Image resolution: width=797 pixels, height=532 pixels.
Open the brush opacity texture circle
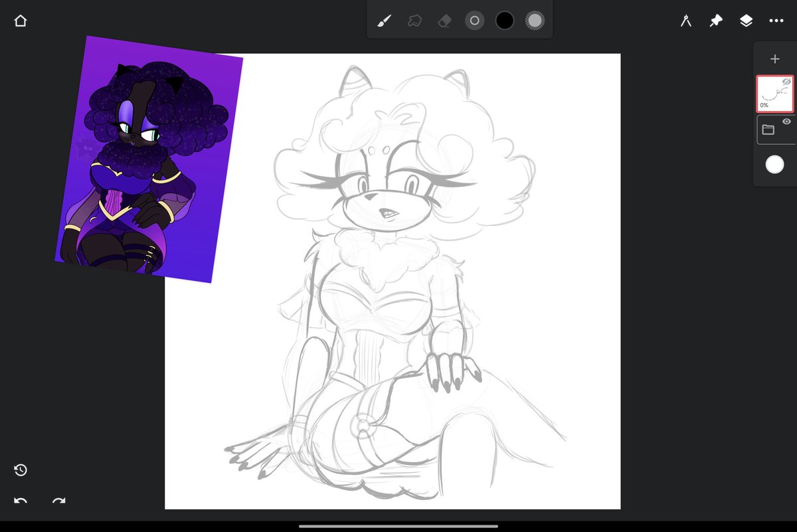coord(535,21)
